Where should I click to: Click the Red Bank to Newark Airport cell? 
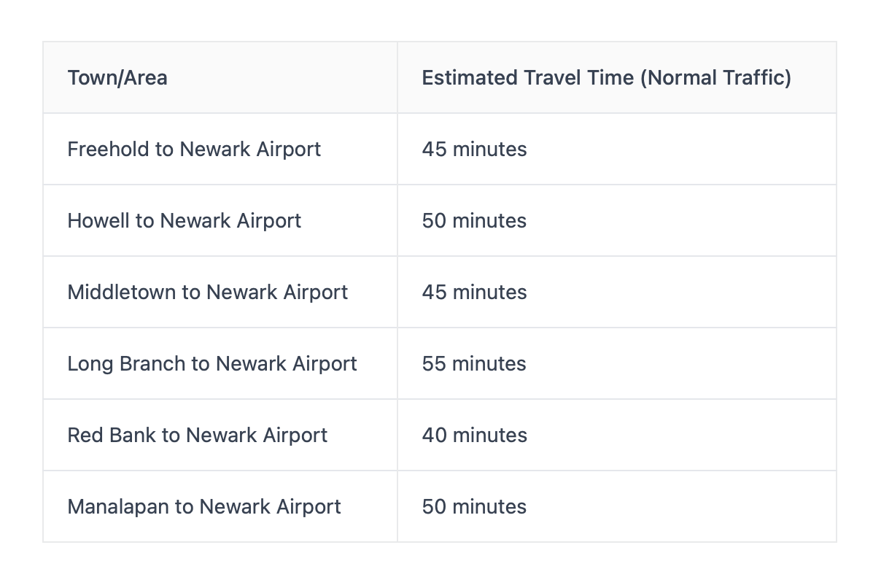[197, 435]
